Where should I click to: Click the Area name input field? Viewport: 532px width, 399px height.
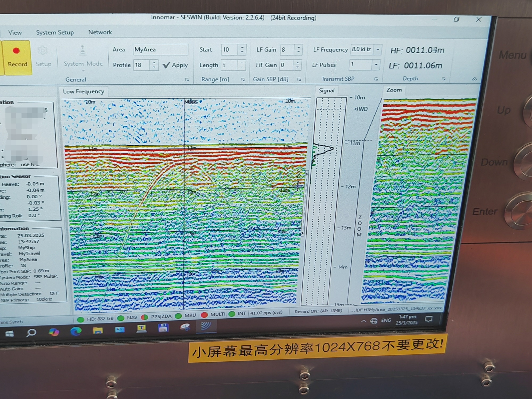tap(160, 50)
